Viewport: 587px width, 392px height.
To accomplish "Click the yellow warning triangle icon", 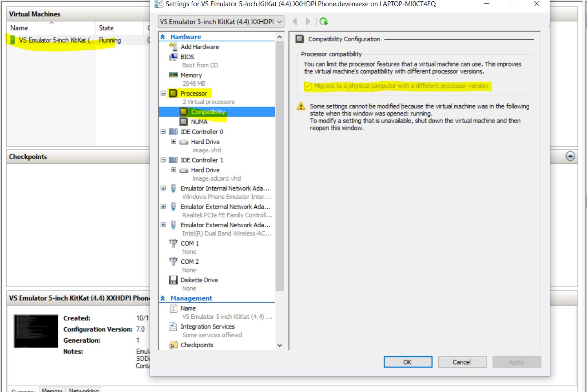I will click(x=301, y=106).
